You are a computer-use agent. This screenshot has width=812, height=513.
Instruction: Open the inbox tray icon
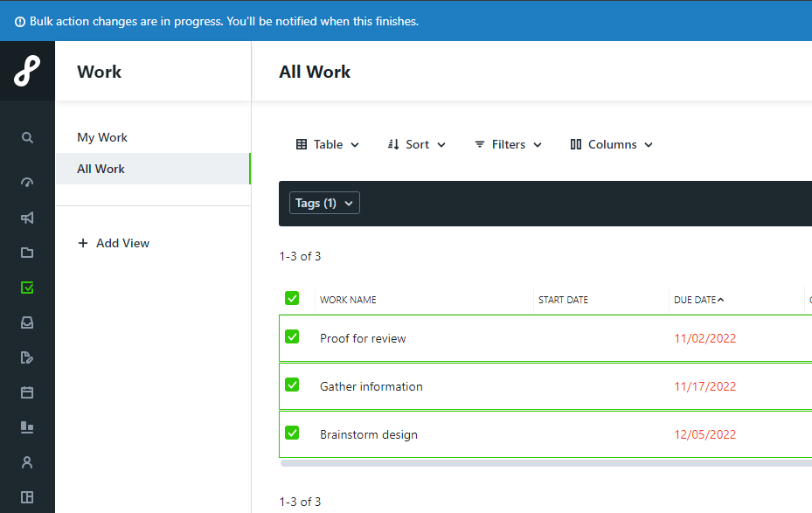(27, 322)
